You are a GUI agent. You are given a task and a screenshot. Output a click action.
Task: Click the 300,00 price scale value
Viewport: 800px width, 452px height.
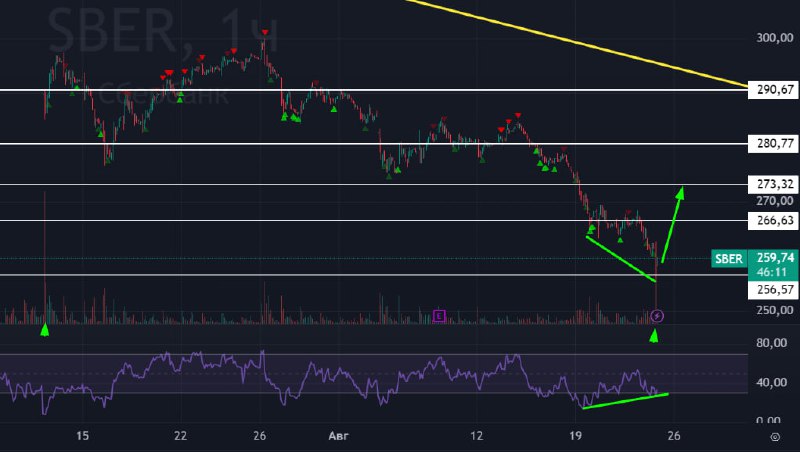pos(774,38)
